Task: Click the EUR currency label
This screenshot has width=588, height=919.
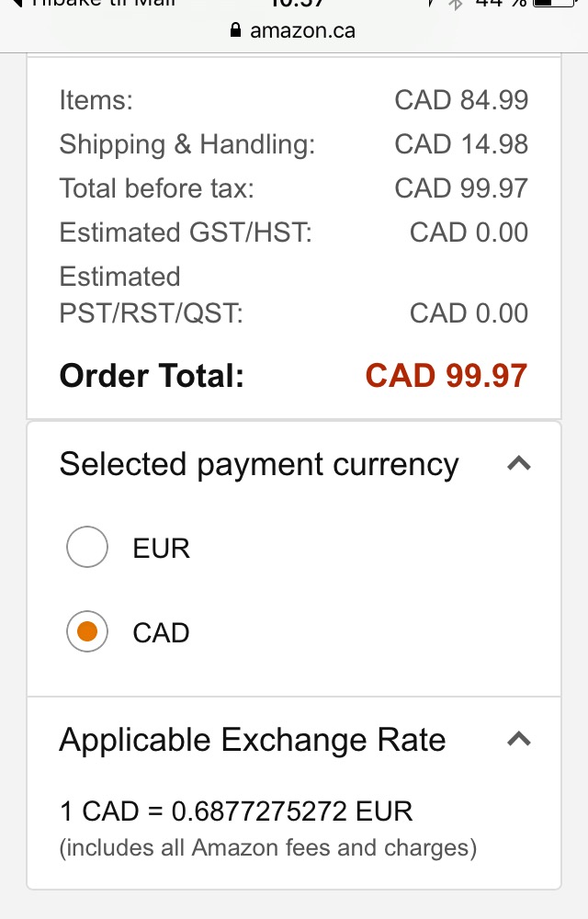Action: click(162, 549)
